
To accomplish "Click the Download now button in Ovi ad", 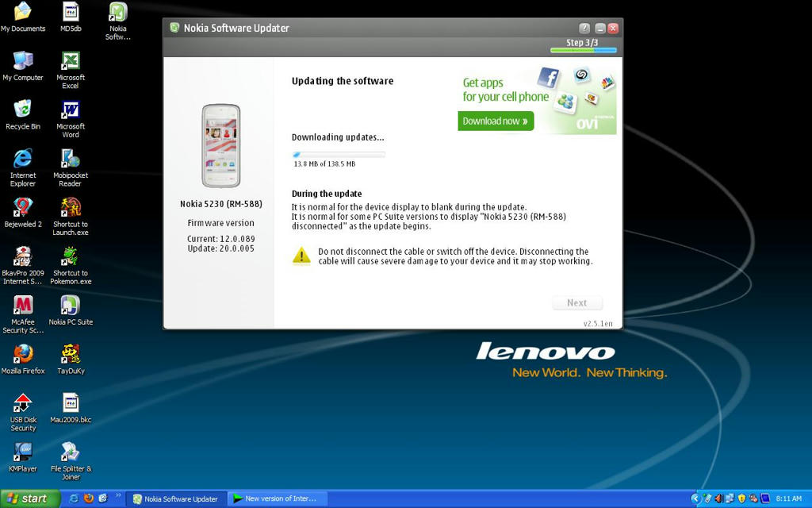I will coord(496,121).
